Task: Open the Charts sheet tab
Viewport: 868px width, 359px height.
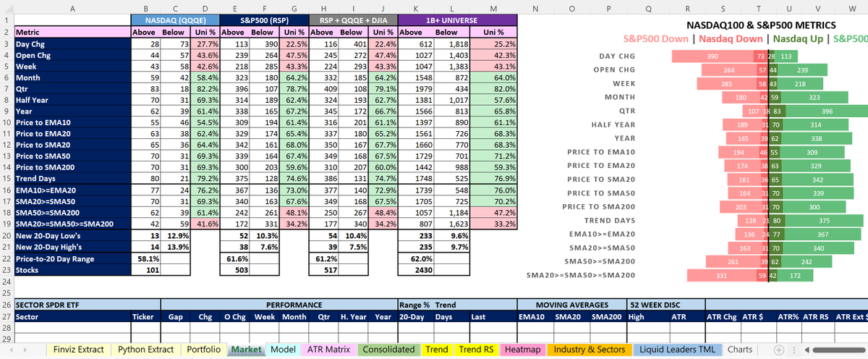Action: pyautogui.click(x=740, y=350)
